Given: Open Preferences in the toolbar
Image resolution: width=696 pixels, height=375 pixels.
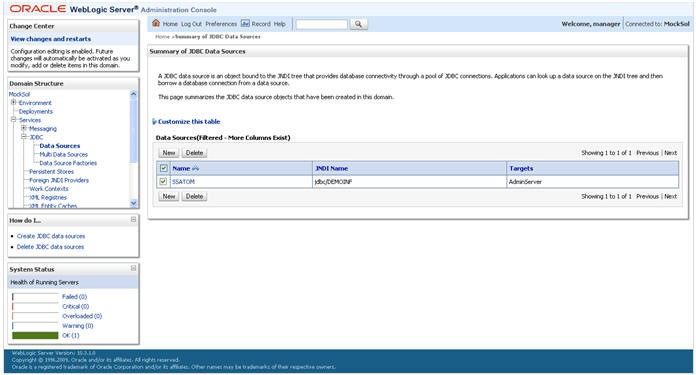Looking at the screenshot, I should coord(221,24).
